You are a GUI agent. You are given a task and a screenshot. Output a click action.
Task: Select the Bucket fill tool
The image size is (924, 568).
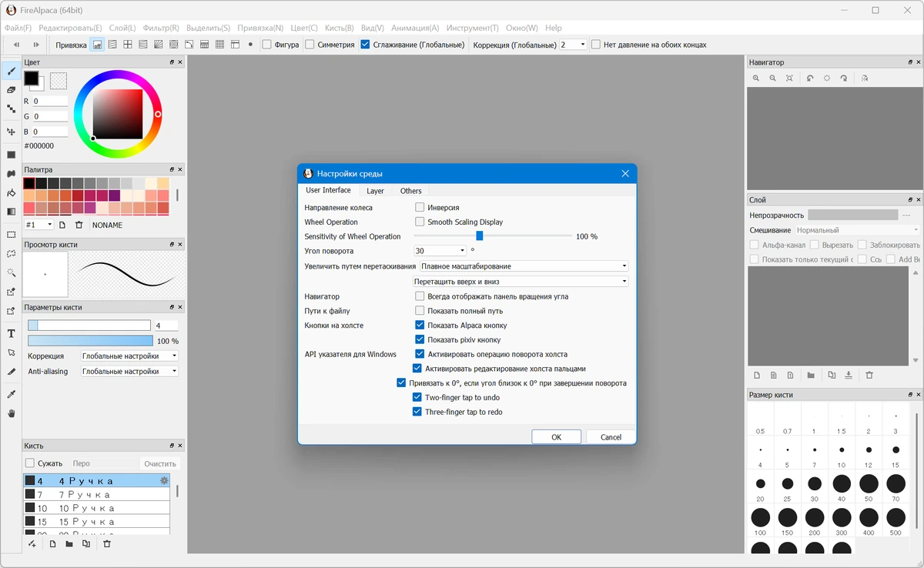click(x=11, y=192)
